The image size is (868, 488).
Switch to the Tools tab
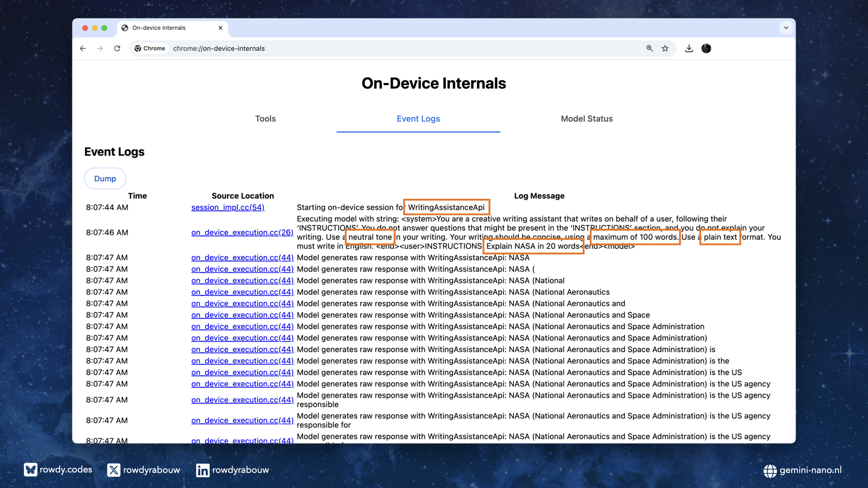click(x=265, y=119)
